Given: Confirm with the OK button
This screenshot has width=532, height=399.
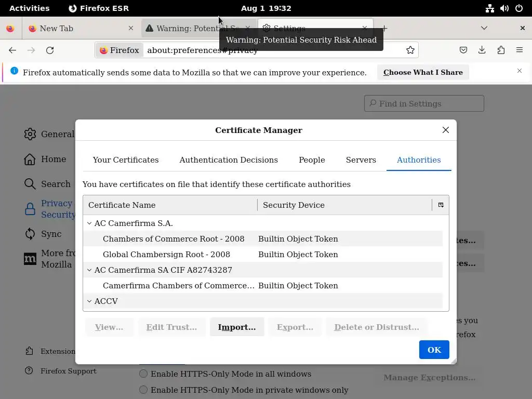Looking at the screenshot, I should coord(434,350).
